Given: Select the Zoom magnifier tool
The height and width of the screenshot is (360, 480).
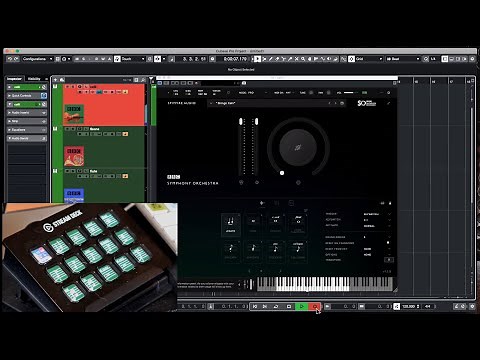Looking at the screenshot, I should (303, 59).
